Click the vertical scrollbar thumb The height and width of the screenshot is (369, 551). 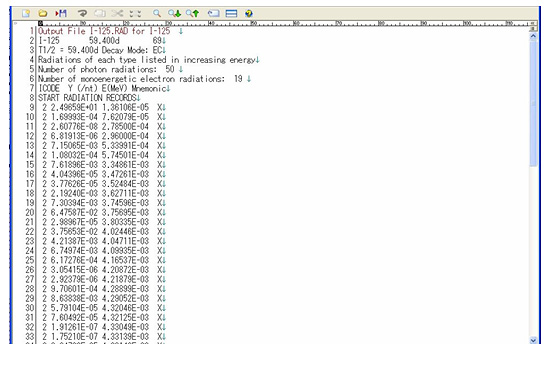coord(533,103)
